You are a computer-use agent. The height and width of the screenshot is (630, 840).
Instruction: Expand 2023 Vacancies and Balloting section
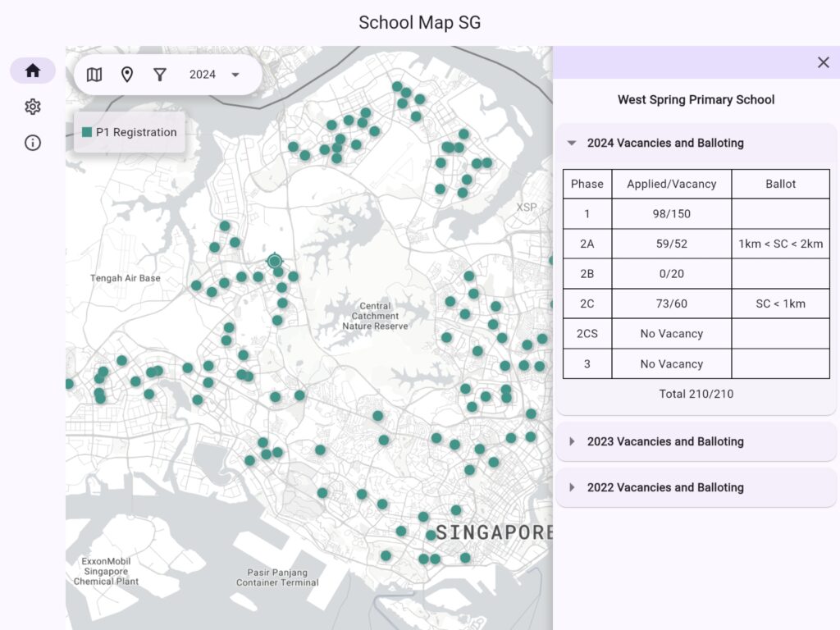click(696, 441)
